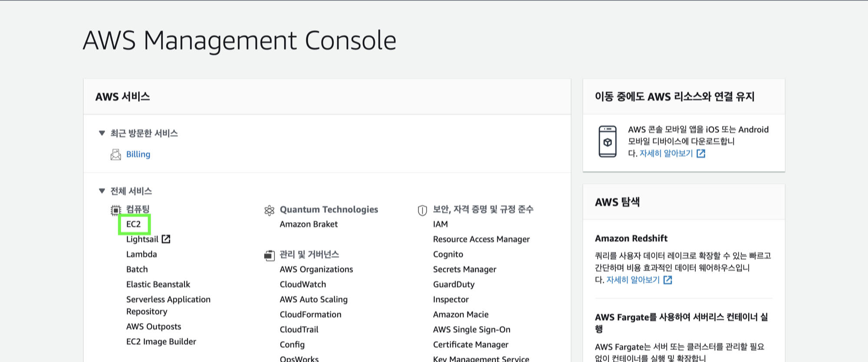Open CloudTrail service
The width and height of the screenshot is (868, 362).
[299, 329]
